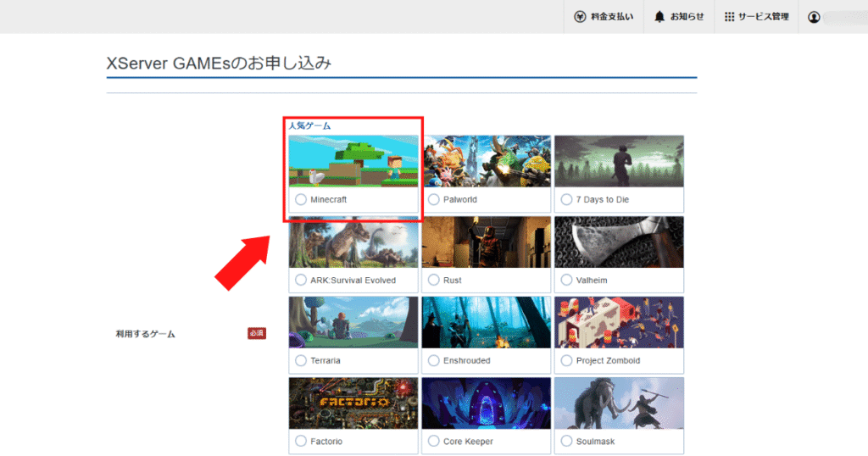The height and width of the screenshot is (456, 868).
Task: Select the ARK:Survival Evolved radio button
Action: click(301, 280)
